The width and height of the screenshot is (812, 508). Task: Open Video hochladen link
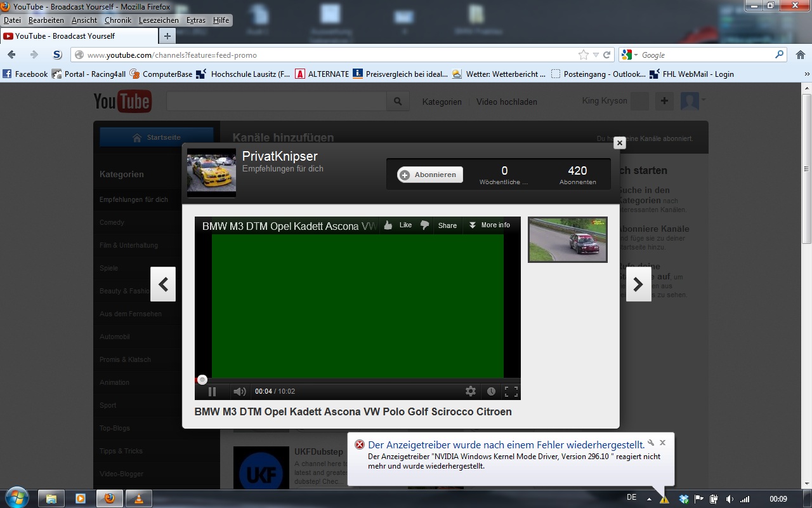click(507, 102)
